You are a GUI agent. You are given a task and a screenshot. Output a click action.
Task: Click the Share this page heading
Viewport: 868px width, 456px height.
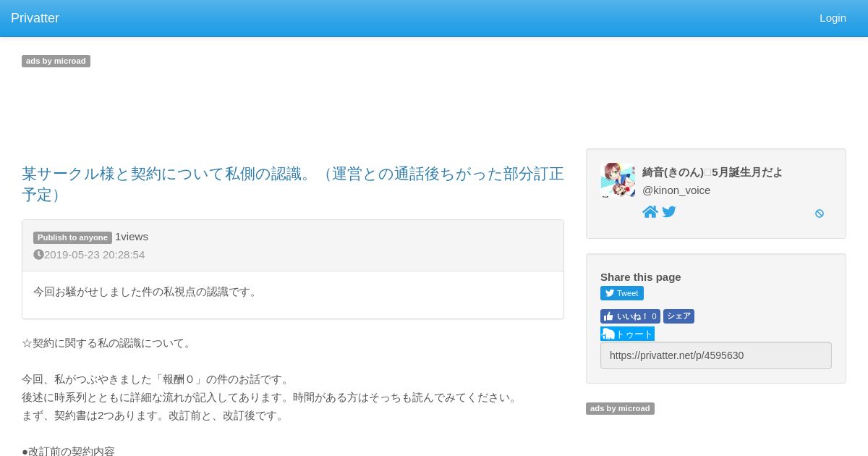641,276
